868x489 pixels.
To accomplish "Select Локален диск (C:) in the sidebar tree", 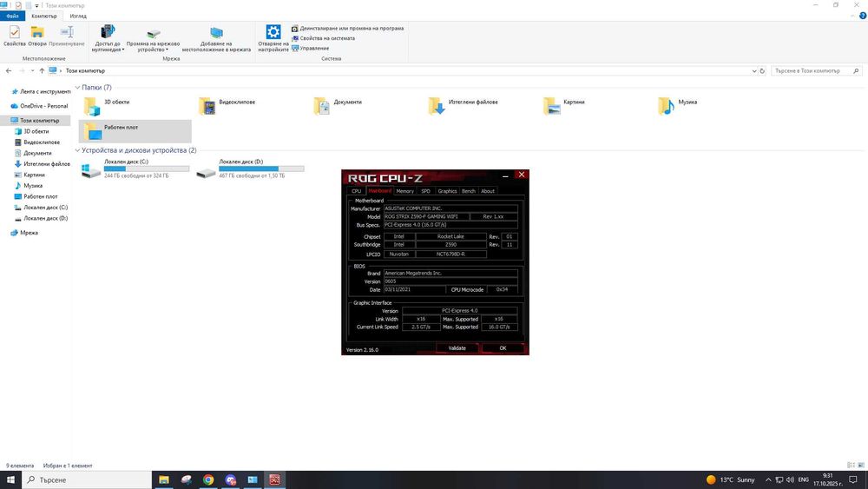I will pos(41,207).
